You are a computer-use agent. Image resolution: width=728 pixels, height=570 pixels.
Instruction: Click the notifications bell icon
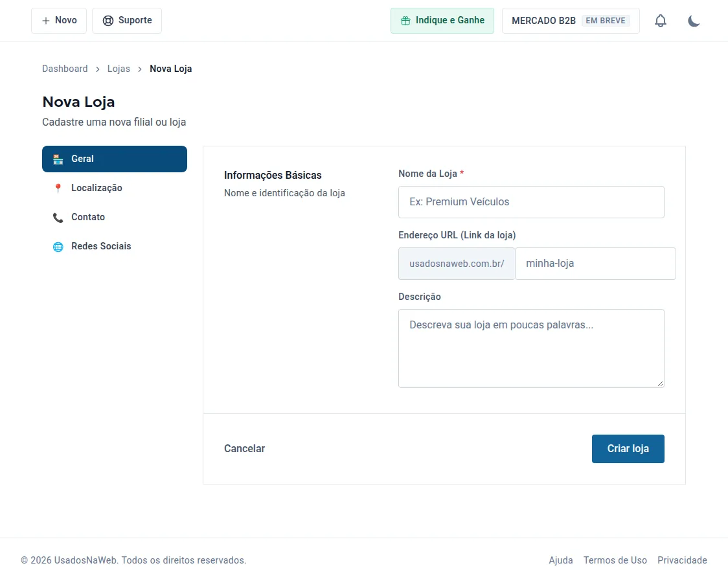point(660,21)
